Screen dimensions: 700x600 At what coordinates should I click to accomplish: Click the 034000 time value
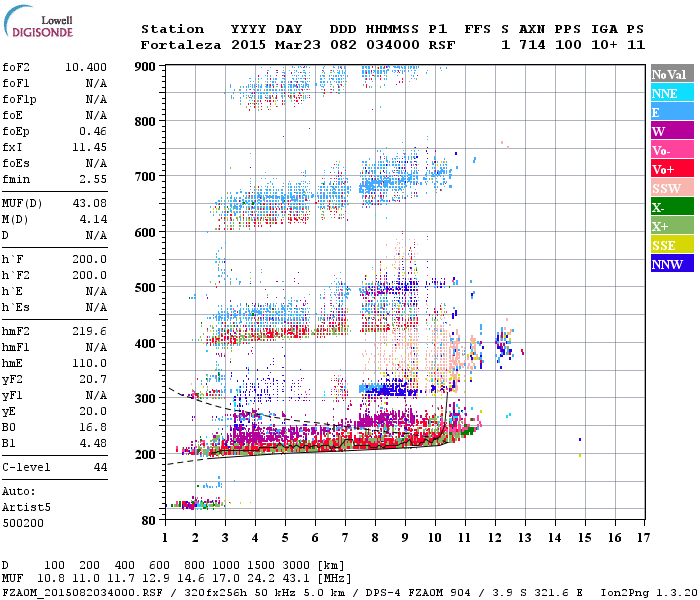(x=392, y=45)
